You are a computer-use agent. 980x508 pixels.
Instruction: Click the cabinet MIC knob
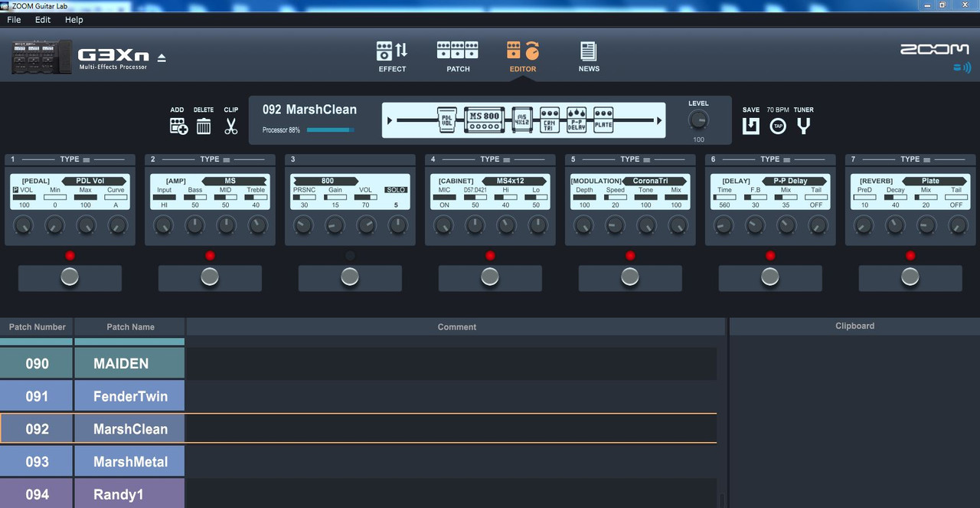pyautogui.click(x=444, y=225)
